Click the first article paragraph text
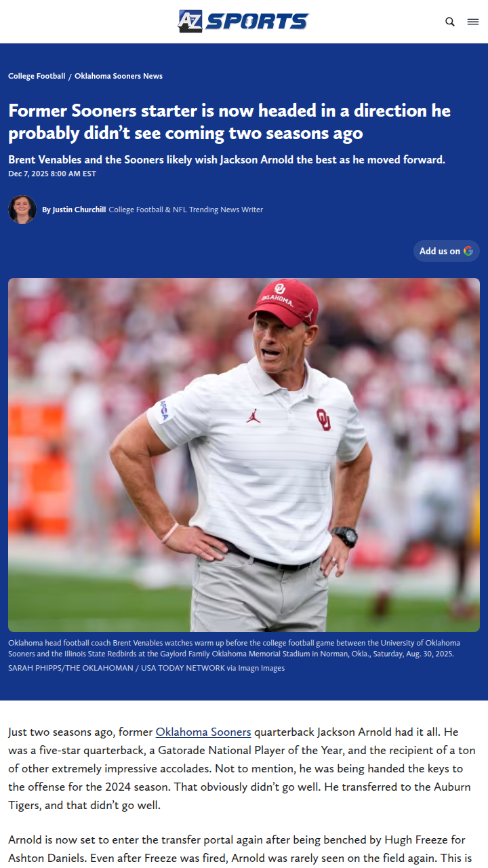Image resolution: width=488 pixels, height=868 pixels. [x=242, y=769]
